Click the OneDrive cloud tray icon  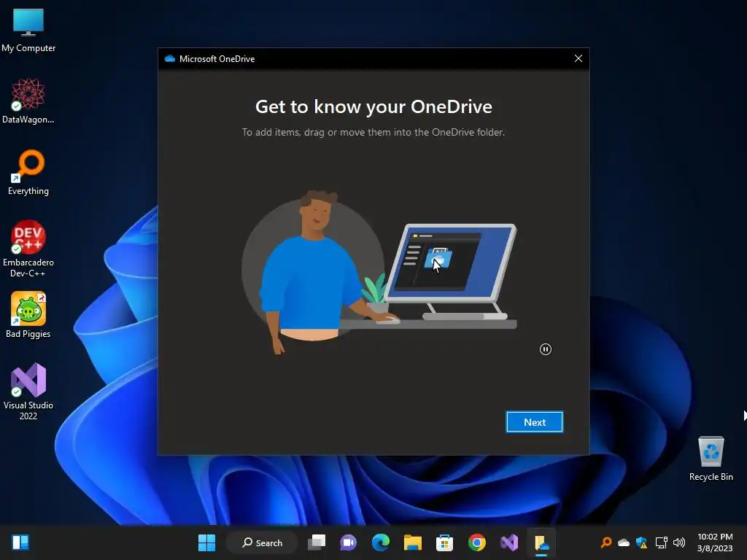[624, 542]
